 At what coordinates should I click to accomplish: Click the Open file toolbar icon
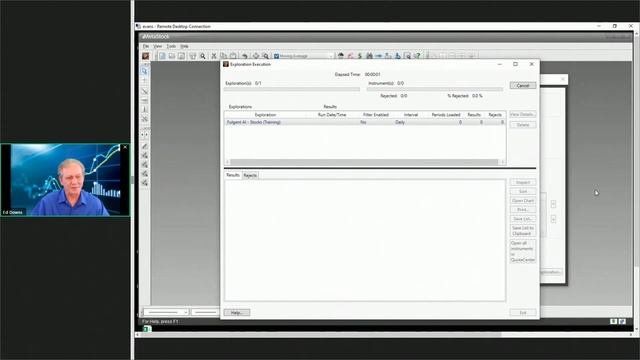pyautogui.click(x=172, y=56)
